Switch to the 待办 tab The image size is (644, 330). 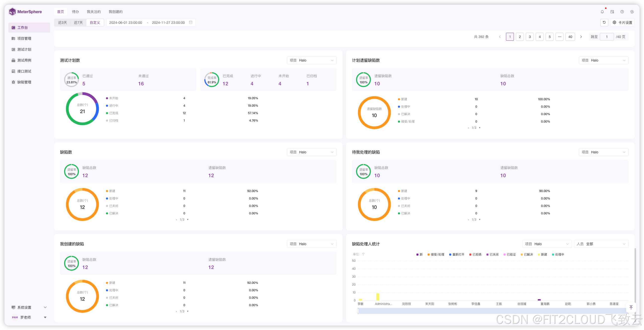coord(75,12)
